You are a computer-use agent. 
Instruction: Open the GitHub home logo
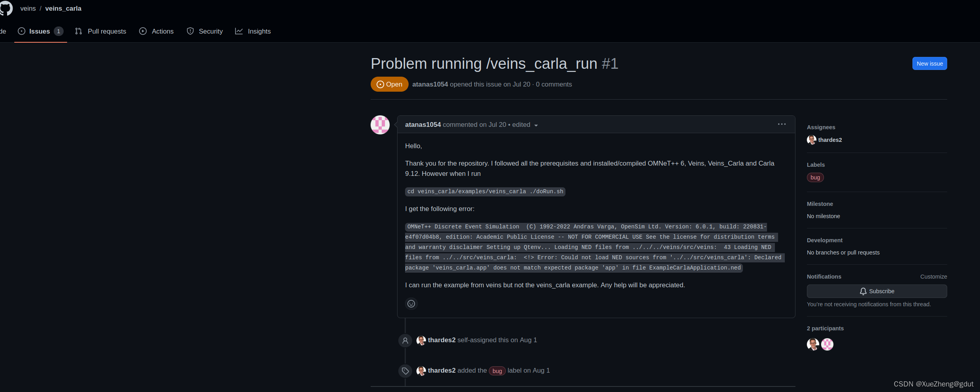coord(6,8)
